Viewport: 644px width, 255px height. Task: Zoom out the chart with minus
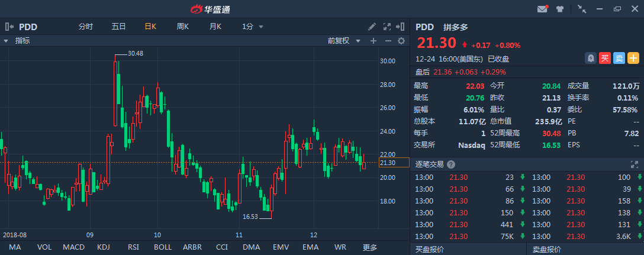pos(388,41)
